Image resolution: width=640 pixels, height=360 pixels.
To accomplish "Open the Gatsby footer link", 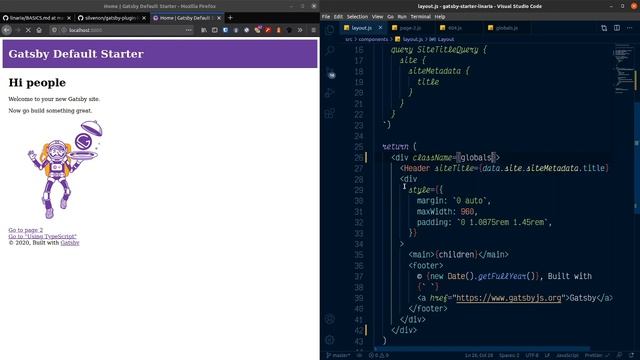I will click(x=70, y=242).
